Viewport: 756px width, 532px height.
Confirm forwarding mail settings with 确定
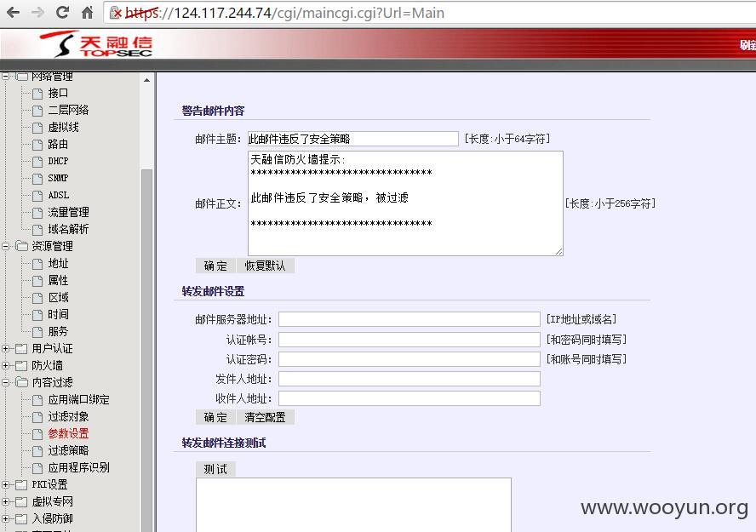click(215, 417)
